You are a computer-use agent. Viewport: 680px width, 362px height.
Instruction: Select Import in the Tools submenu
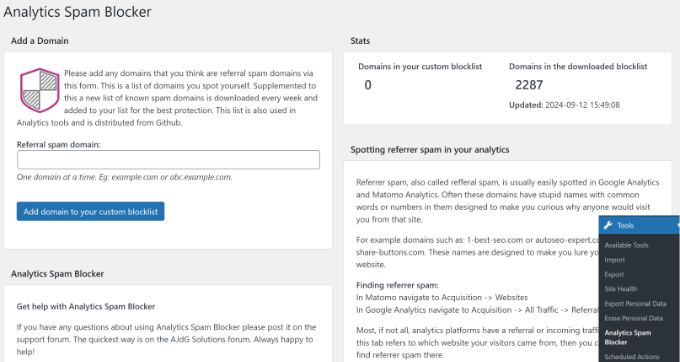click(615, 260)
